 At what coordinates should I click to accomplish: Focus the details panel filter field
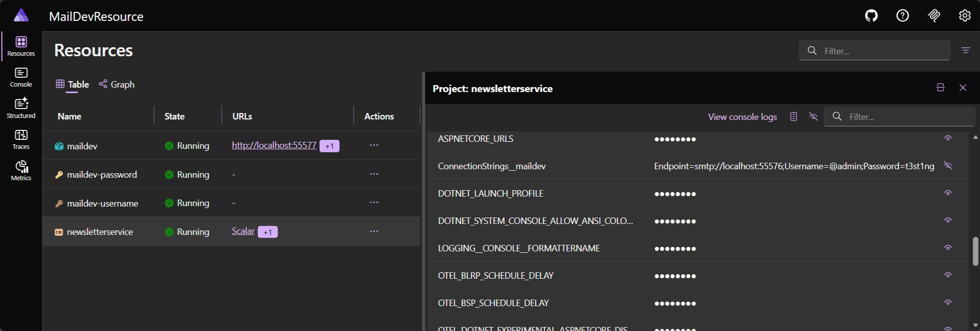(899, 116)
